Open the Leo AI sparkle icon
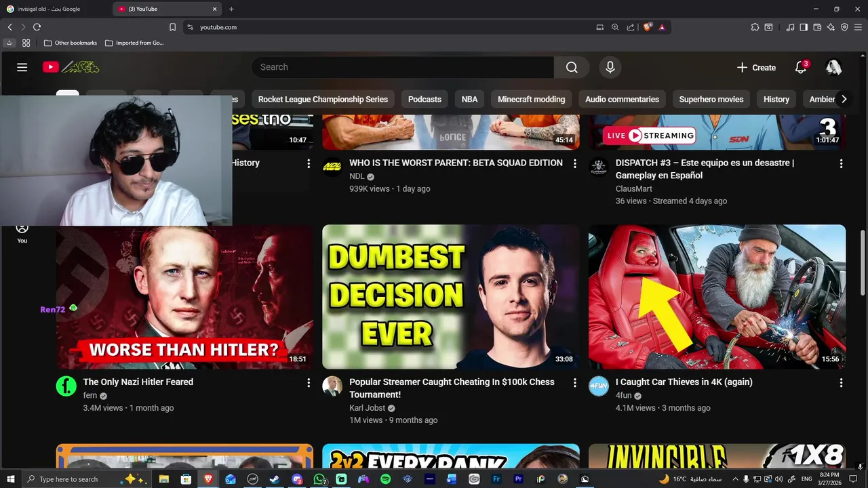This screenshot has height=488, width=868. 831,27
